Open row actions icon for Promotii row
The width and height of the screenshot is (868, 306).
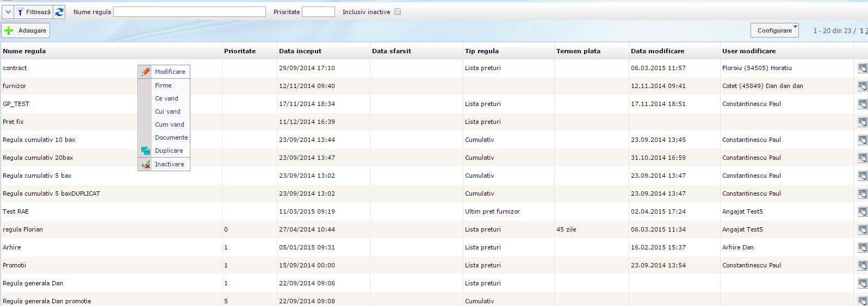[x=862, y=265]
